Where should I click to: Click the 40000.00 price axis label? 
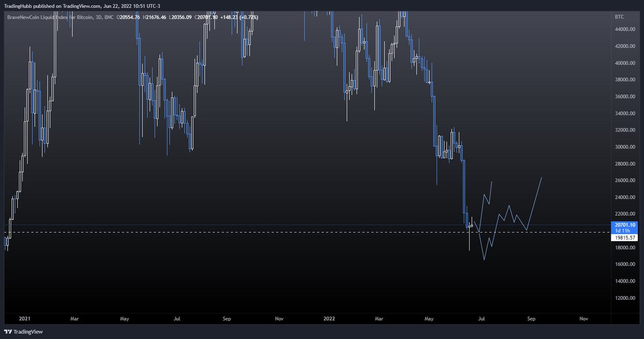[x=625, y=63]
